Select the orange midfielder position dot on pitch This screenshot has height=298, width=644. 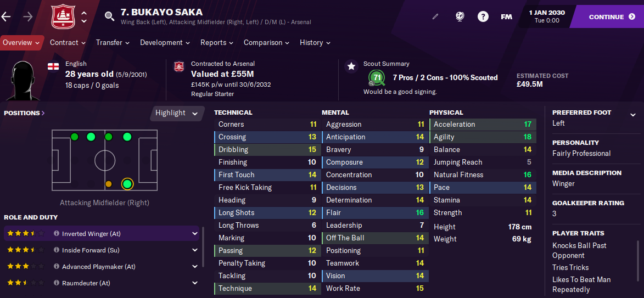pos(108,184)
